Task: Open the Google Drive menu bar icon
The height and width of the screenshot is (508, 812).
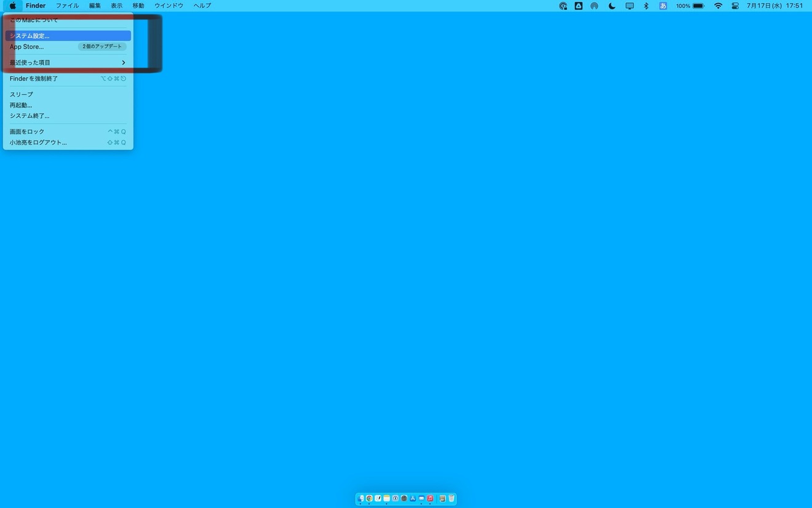Action: [578, 6]
